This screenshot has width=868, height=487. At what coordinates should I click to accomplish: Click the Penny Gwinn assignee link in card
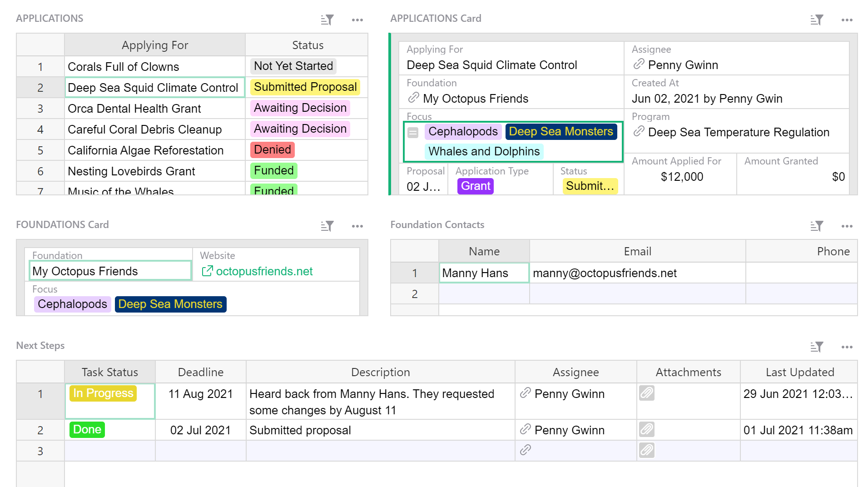[683, 65]
